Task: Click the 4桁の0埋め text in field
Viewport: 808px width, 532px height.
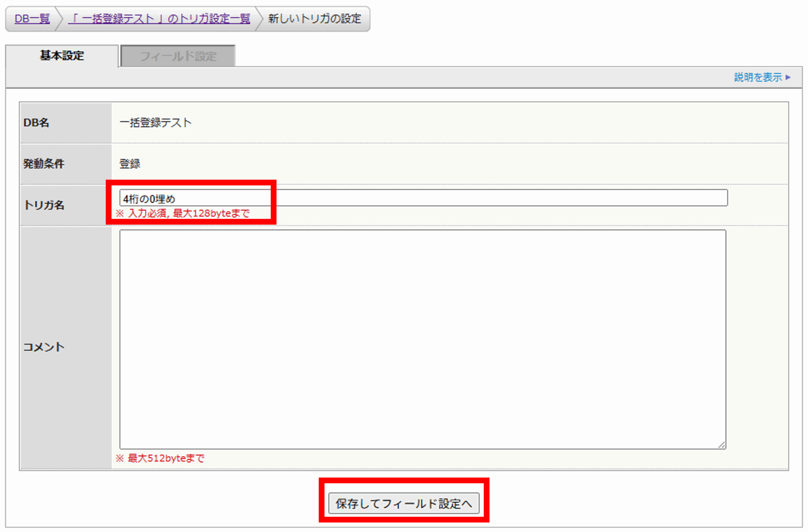Action: click(x=149, y=199)
